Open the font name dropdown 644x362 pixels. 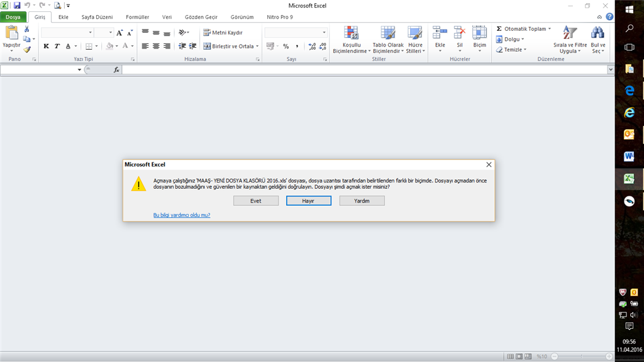click(x=91, y=33)
